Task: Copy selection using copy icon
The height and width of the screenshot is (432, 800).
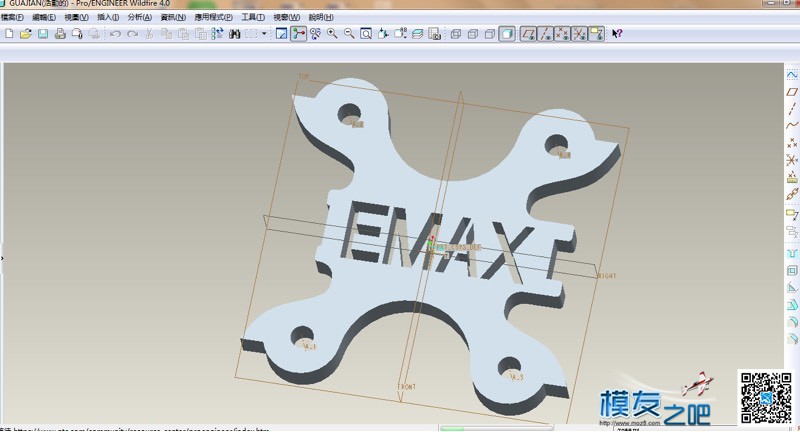Action: [166, 34]
